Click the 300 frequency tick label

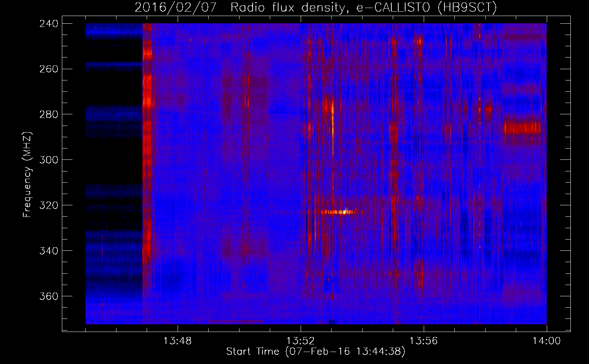(49, 160)
